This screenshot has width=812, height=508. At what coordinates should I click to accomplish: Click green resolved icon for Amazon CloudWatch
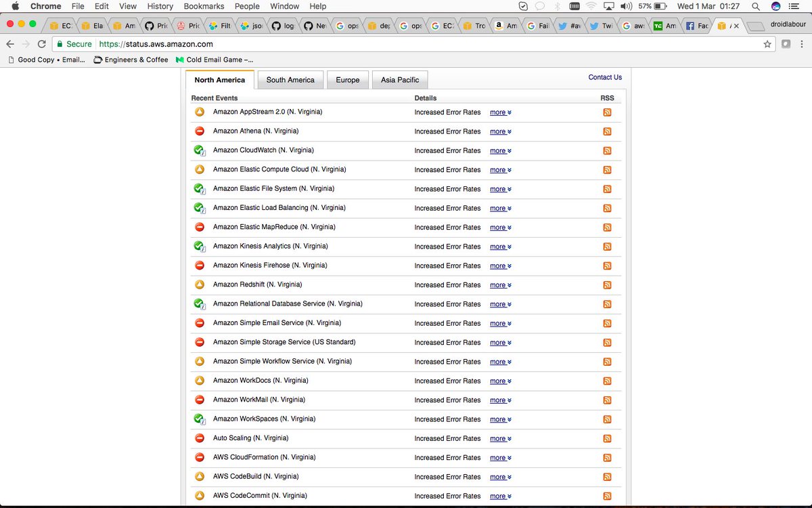tap(200, 150)
